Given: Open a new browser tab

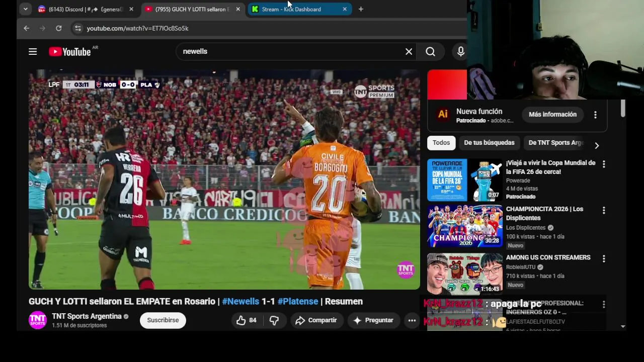Looking at the screenshot, I should tap(361, 9).
